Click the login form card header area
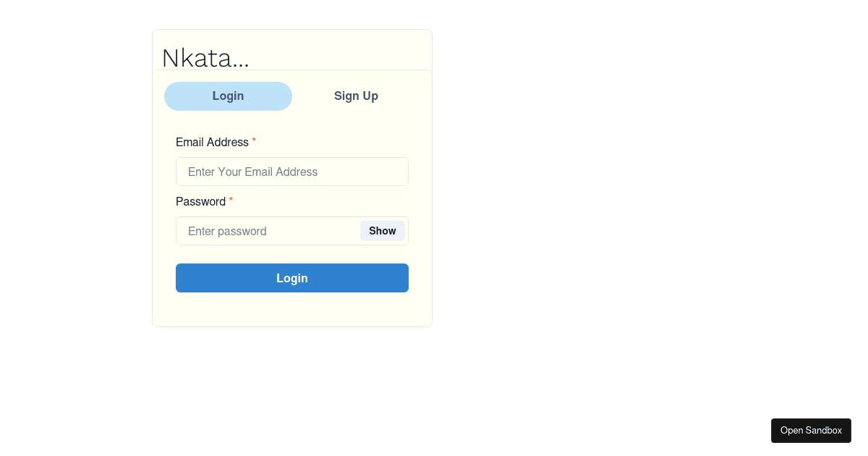This screenshot has width=868, height=456. click(292, 49)
